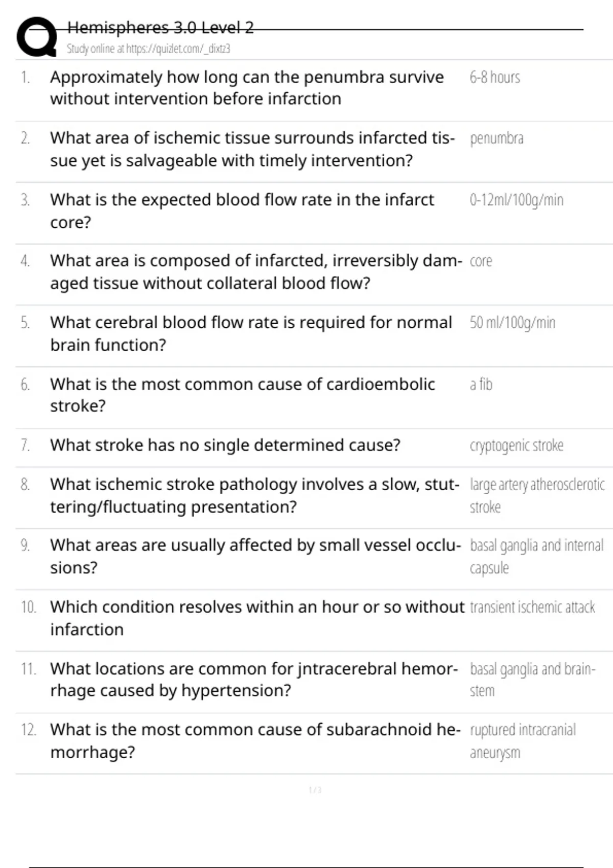This screenshot has width=613, height=868.
Task: Click the Hemispheres 3.0 Level 2 title
Action: tap(160, 28)
